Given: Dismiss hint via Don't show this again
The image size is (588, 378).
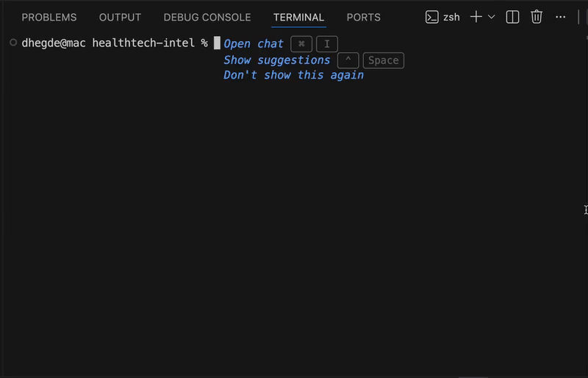Looking at the screenshot, I should [293, 75].
